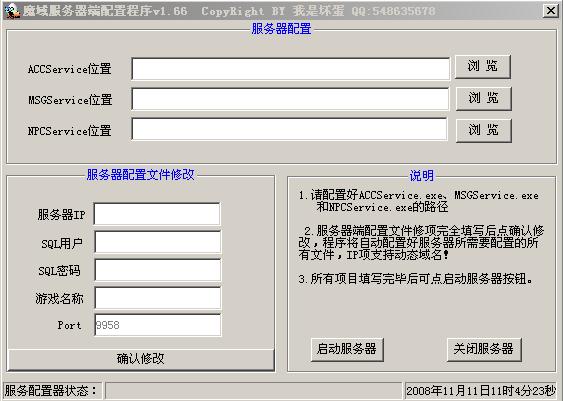Start the server with 启动服务器

tap(347, 349)
